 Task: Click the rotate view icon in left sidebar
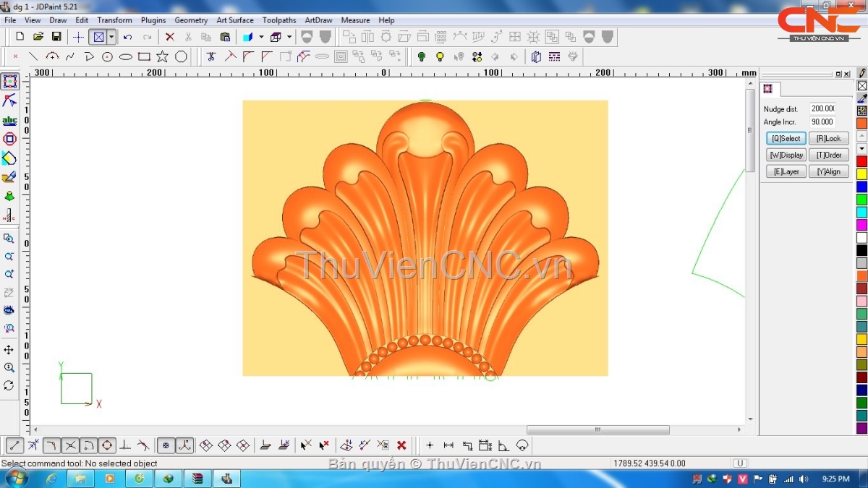pos(9,386)
